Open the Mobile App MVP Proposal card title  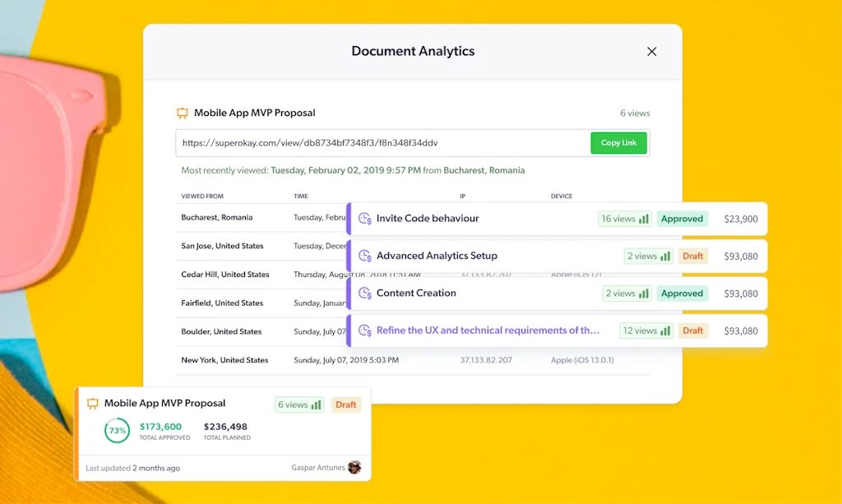164,403
